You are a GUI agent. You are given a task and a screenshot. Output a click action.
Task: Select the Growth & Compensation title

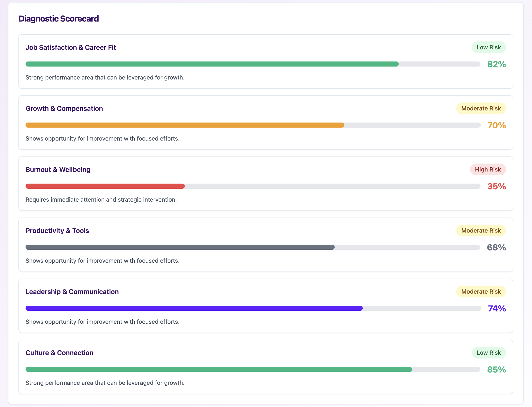64,108
